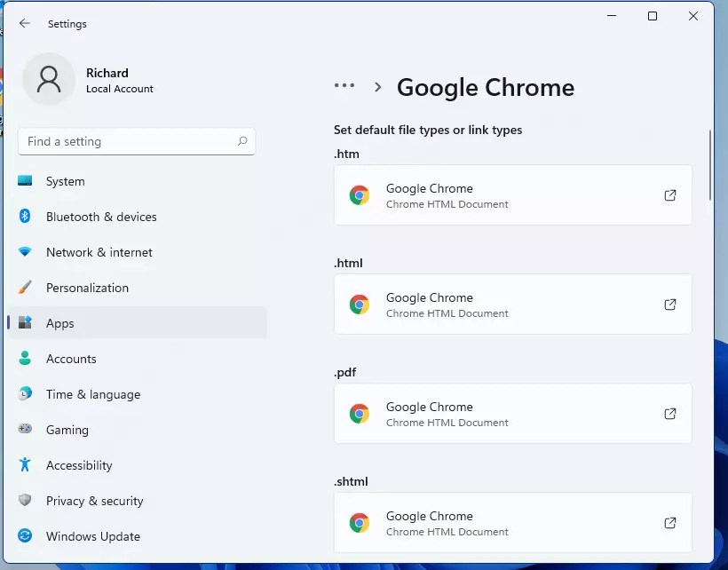728x570 pixels.
Task: Click the Google Chrome page title
Action: (486, 88)
